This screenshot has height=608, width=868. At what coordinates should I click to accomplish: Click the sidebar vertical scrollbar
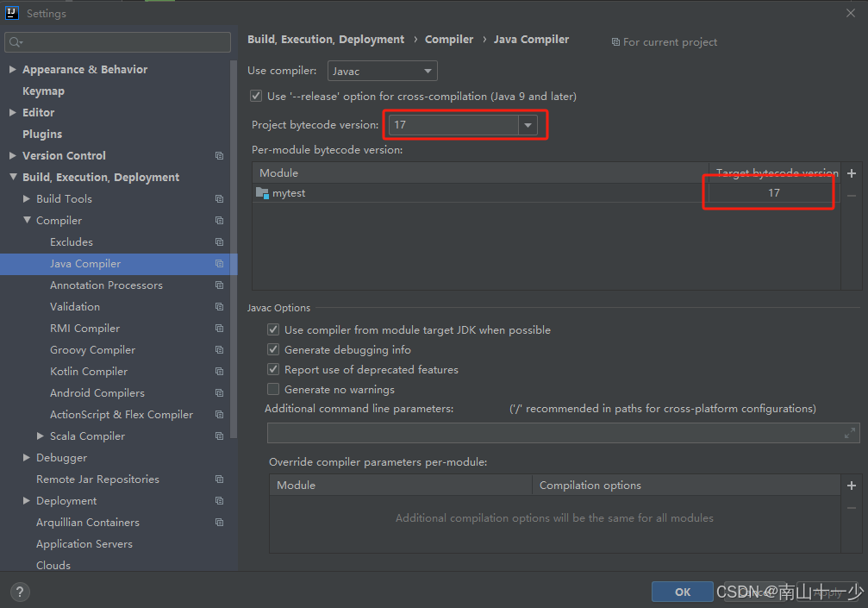pyautogui.click(x=234, y=249)
